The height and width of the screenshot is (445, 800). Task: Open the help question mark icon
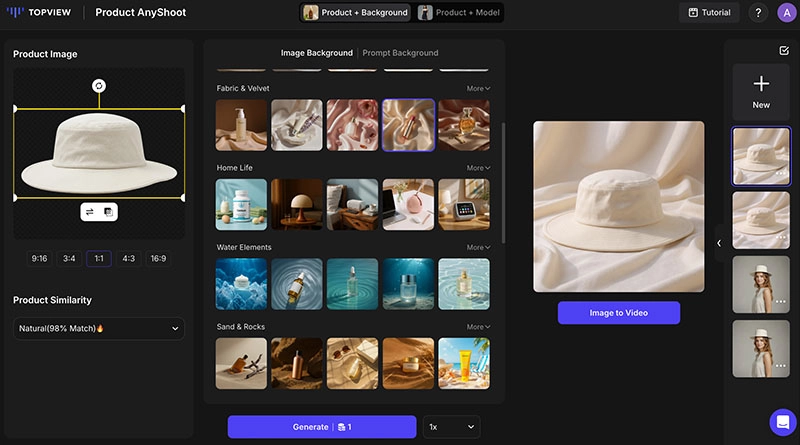758,13
